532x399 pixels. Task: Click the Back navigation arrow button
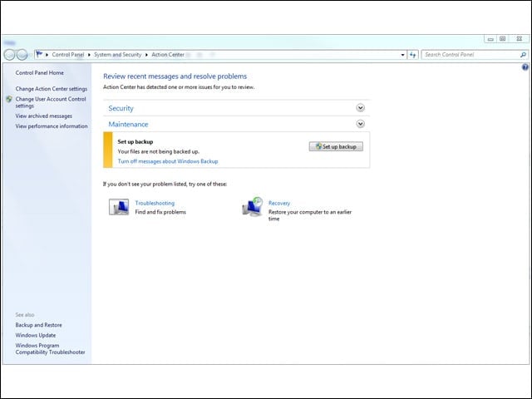(9, 55)
